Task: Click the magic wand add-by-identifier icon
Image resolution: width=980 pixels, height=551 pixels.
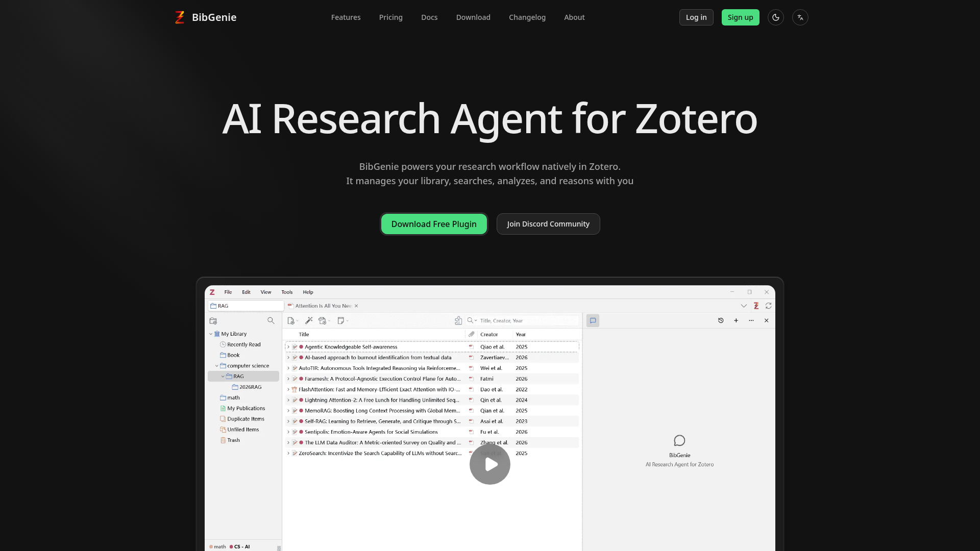Action: click(309, 321)
